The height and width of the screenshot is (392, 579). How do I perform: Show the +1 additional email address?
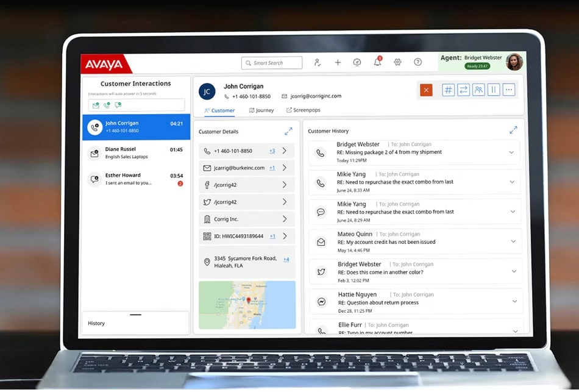[272, 168]
